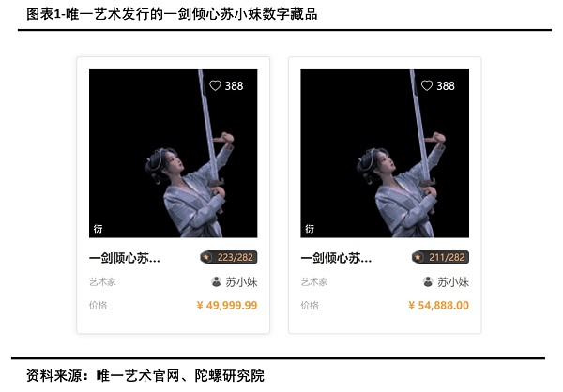Click the 衍 badge on left artwork
Screen dimensions: 563x392
(x=98, y=229)
